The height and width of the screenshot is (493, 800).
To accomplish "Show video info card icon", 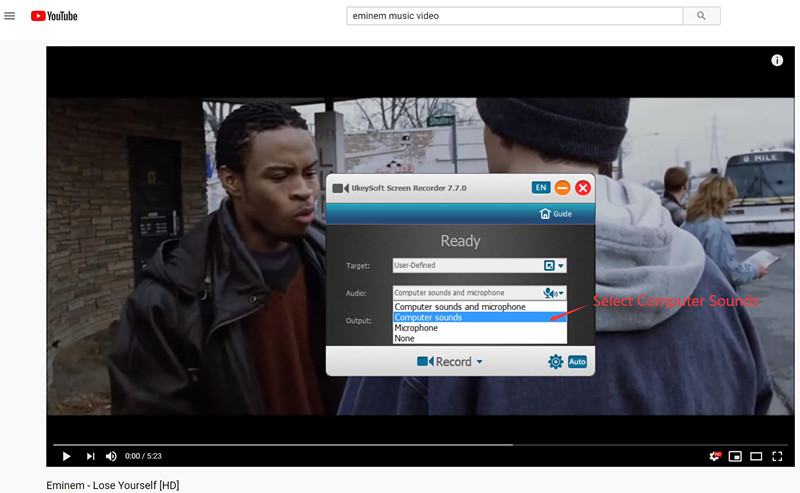I will click(777, 60).
